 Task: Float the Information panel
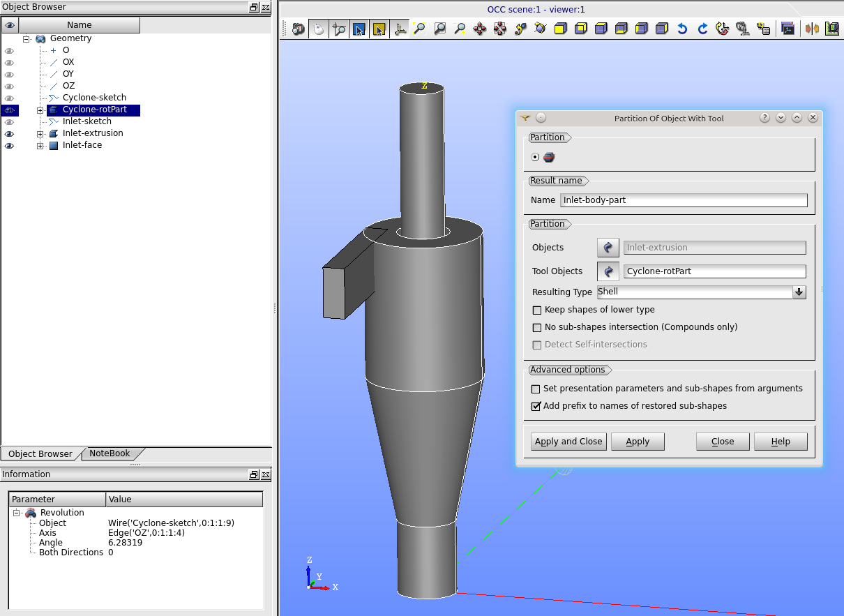coord(254,474)
